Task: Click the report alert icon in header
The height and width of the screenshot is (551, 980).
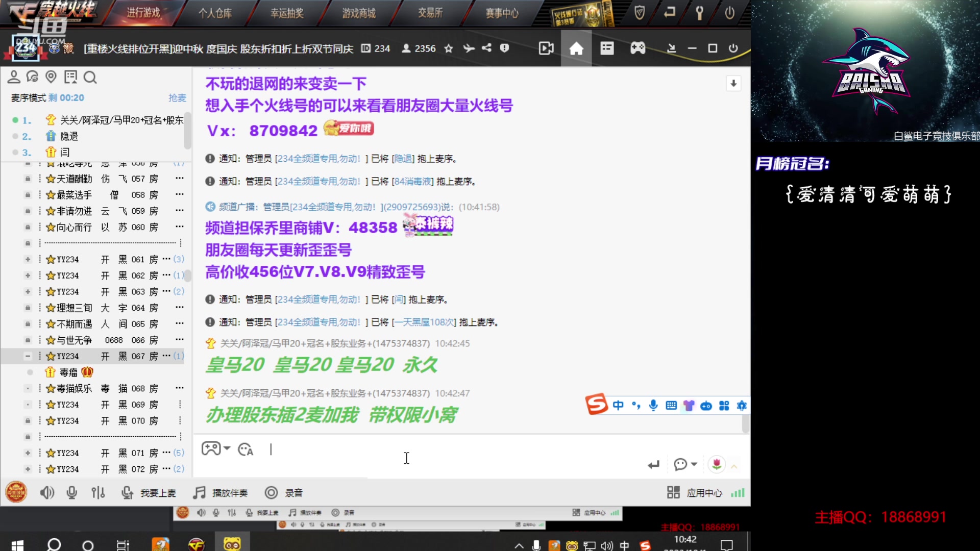Action: [504, 48]
